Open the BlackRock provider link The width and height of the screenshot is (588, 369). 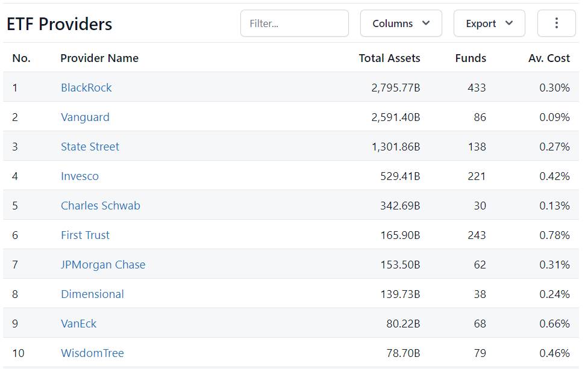(x=86, y=88)
